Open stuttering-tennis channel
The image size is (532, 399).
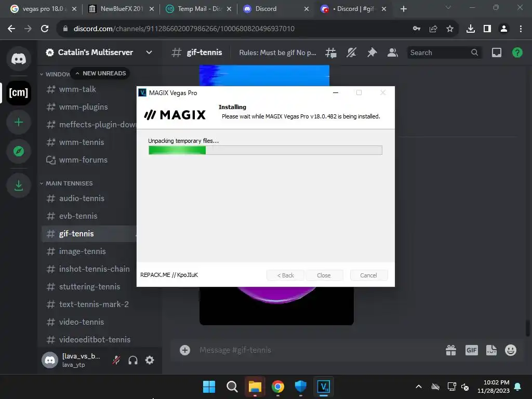click(88, 287)
